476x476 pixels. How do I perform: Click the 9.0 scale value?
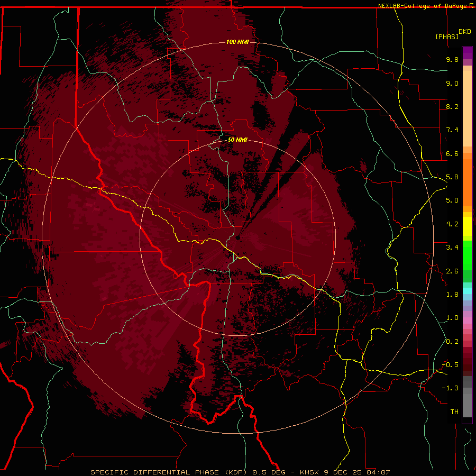[452, 83]
